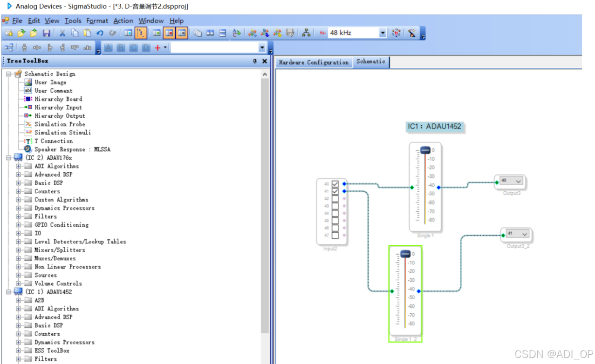Check input channel 44 checkbox
Screen dimensions: 595x364
point(335,214)
